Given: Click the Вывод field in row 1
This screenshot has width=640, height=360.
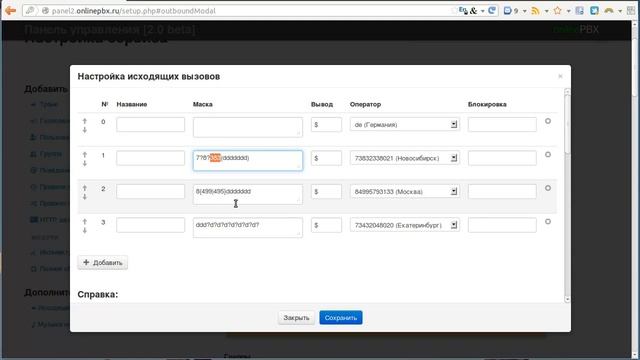Looking at the screenshot, I should tap(326, 158).
